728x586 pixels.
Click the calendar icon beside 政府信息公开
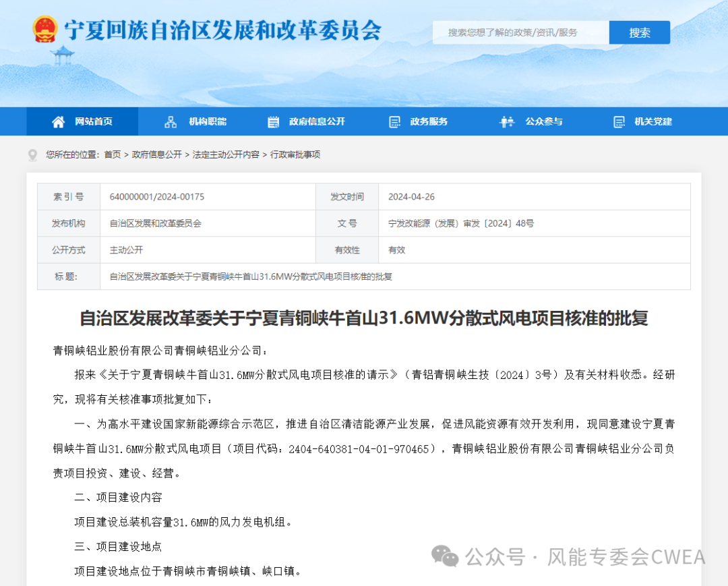(273, 121)
